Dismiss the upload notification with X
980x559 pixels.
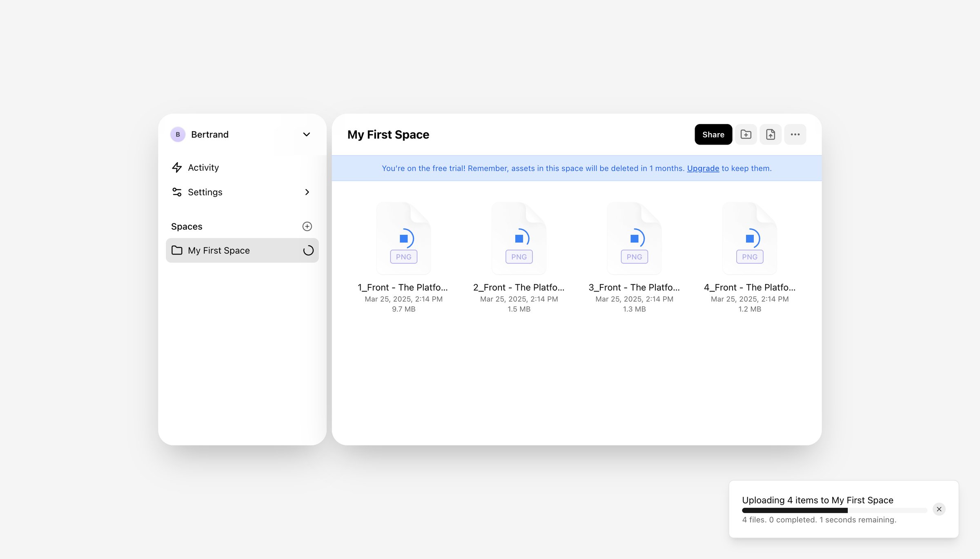(x=939, y=509)
